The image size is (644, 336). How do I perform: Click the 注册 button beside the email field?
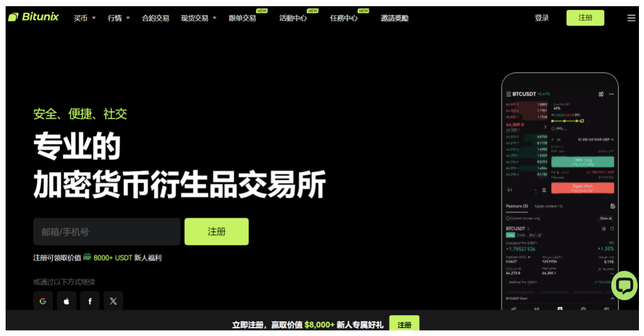216,231
